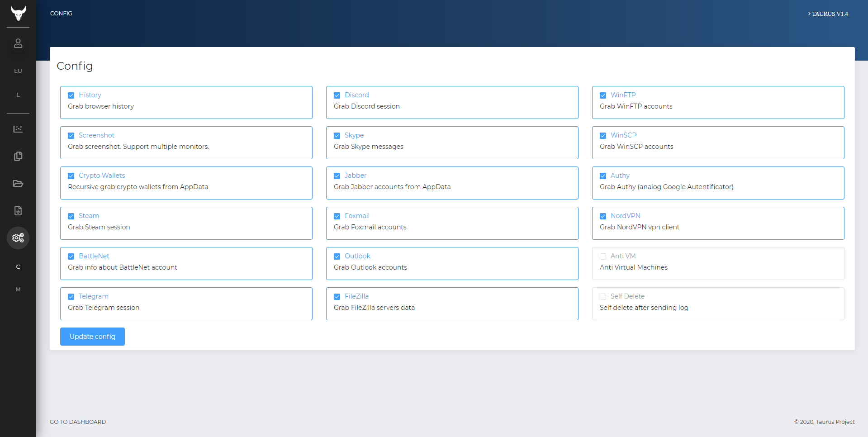Image resolution: width=868 pixels, height=437 pixels.
Task: Select the gears config icon in the sidebar
Action: (x=18, y=238)
